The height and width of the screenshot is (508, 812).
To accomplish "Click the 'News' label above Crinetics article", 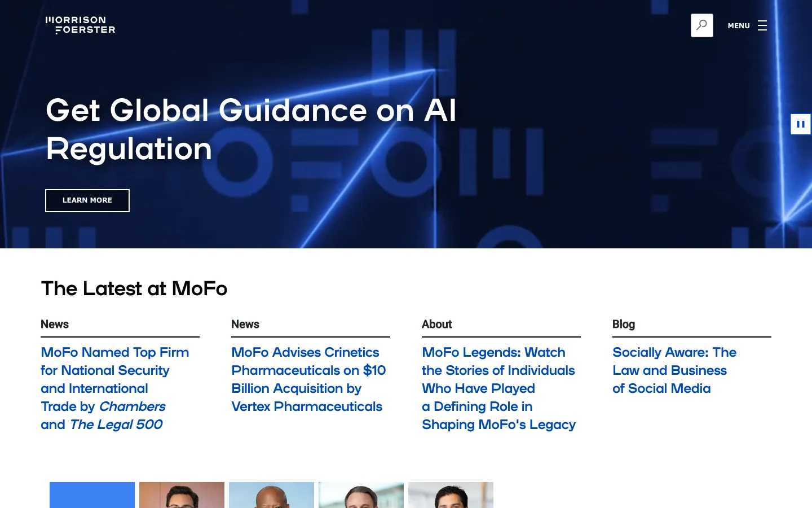I will 245,324.
